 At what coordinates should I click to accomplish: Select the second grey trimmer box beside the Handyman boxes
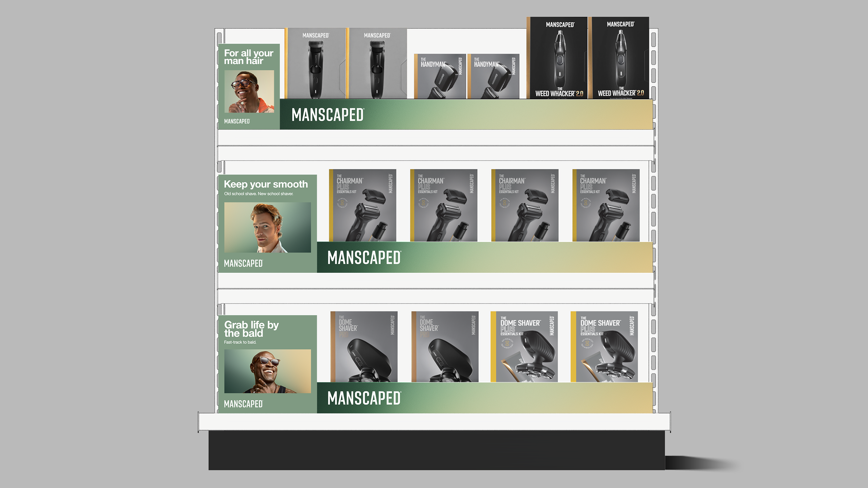tap(376, 64)
